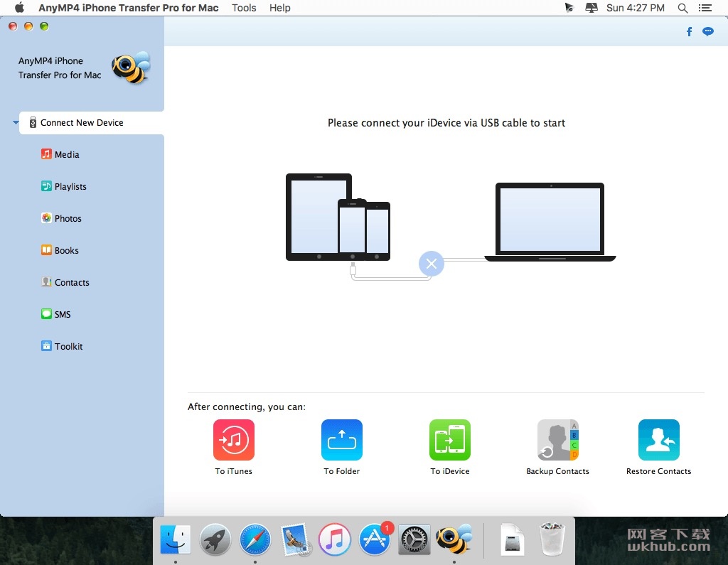728x565 pixels.
Task: Click the 'To Folder' label
Action: click(342, 471)
